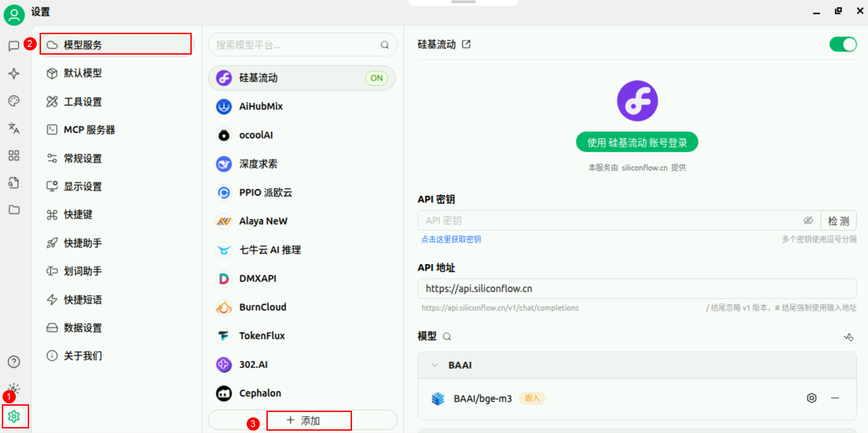Open the translate sidebar icon
The image size is (868, 433).
point(14,128)
